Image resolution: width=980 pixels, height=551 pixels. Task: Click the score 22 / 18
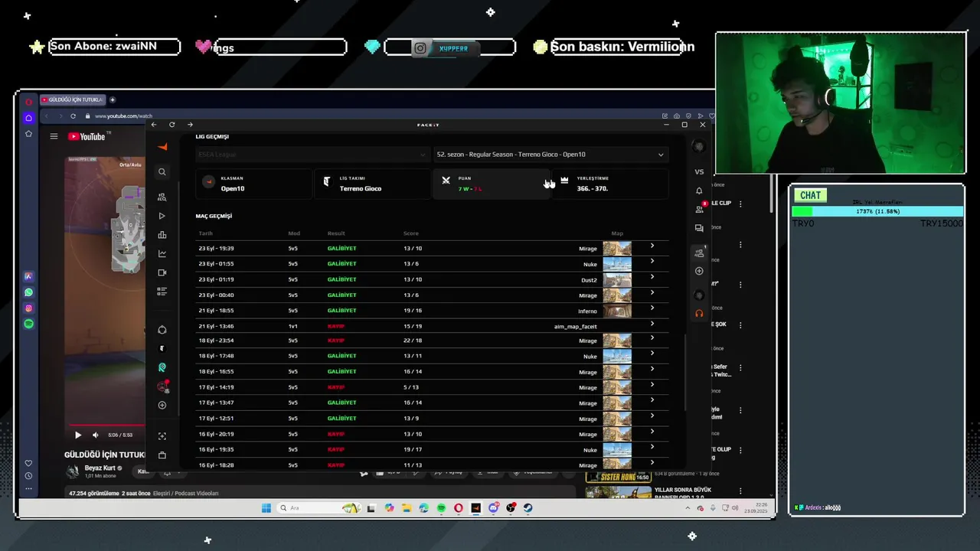(413, 341)
